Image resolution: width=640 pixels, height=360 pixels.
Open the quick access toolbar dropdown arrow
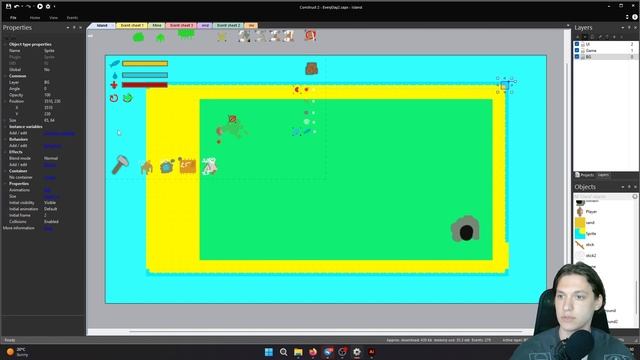[x=54, y=7]
